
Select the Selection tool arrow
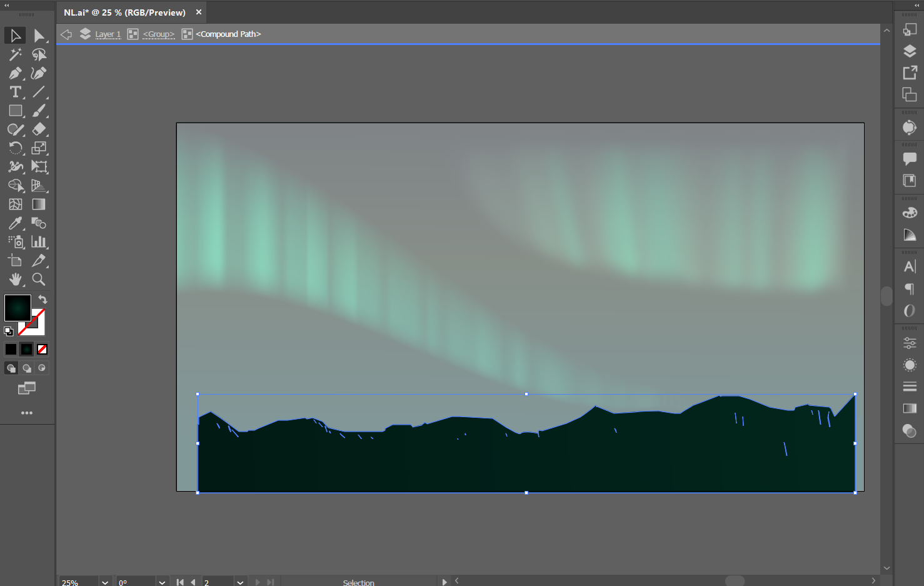pyautogui.click(x=16, y=36)
